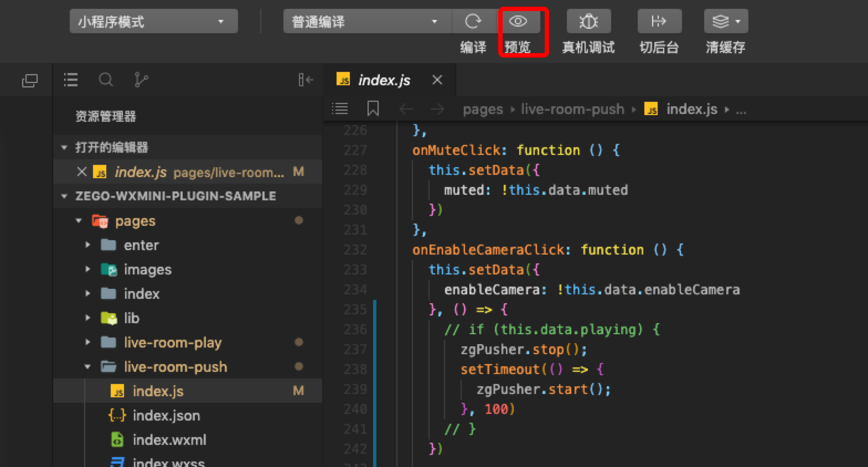Click the breadcrumb list lines icon
Screen dimensions: 868x467
[x=340, y=109]
